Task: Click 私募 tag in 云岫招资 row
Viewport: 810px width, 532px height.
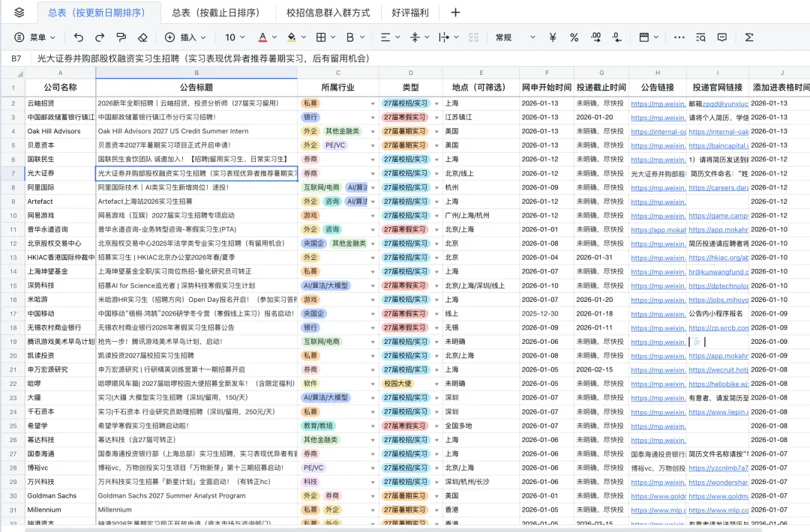Action: coord(310,103)
